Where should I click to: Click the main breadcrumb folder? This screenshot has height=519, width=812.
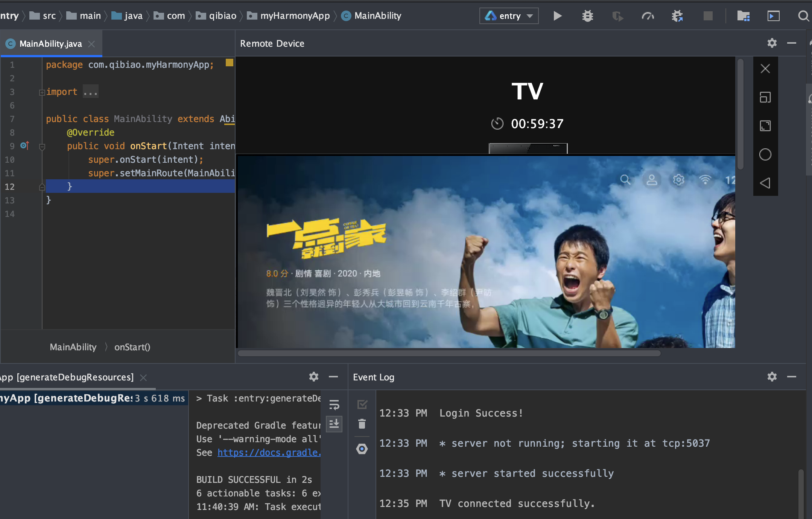[84, 16]
